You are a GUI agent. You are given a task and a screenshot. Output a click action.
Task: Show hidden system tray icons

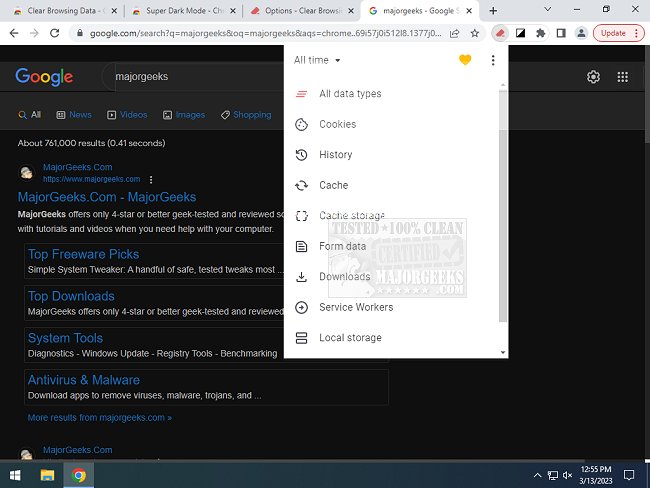pyautogui.click(x=537, y=475)
